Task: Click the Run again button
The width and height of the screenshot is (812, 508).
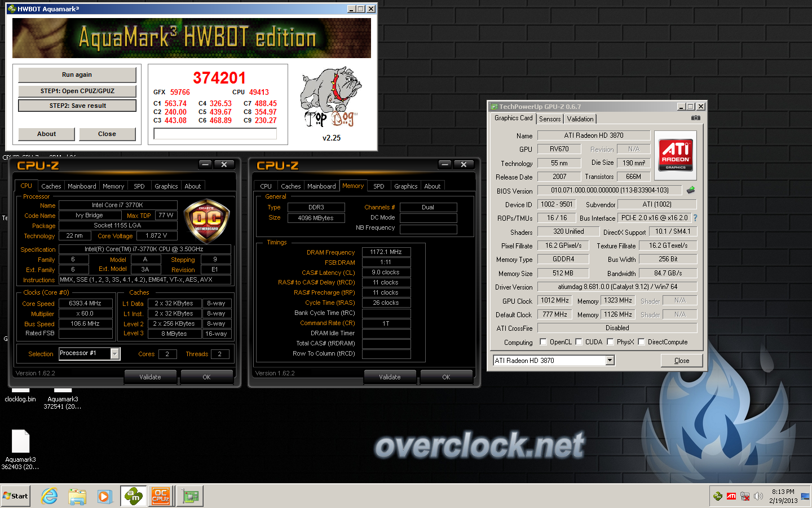Action: pyautogui.click(x=77, y=75)
